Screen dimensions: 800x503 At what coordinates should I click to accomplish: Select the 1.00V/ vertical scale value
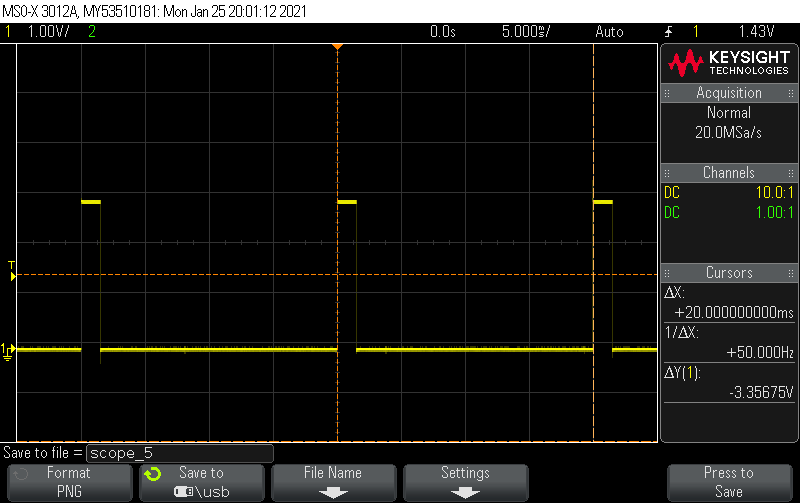48,32
